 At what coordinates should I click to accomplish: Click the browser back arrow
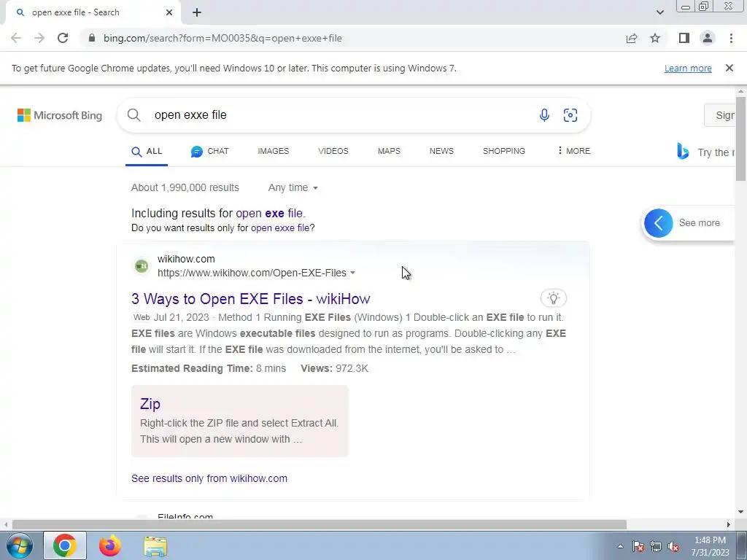pyautogui.click(x=16, y=38)
